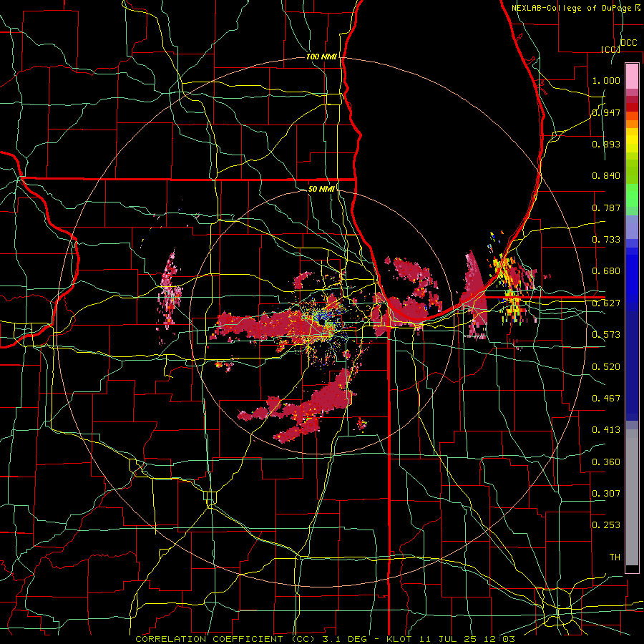This screenshot has width=644, height=644.
Task: Pick the light pink top segment of the color bar
Action: pos(632,76)
